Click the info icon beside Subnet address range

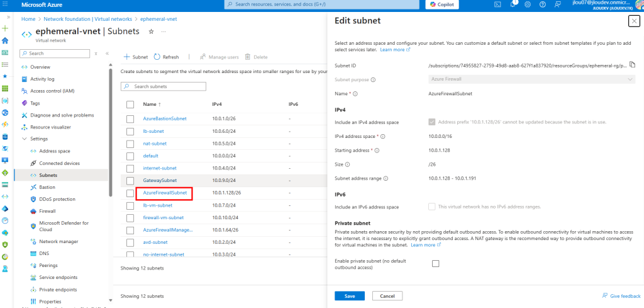click(386, 178)
